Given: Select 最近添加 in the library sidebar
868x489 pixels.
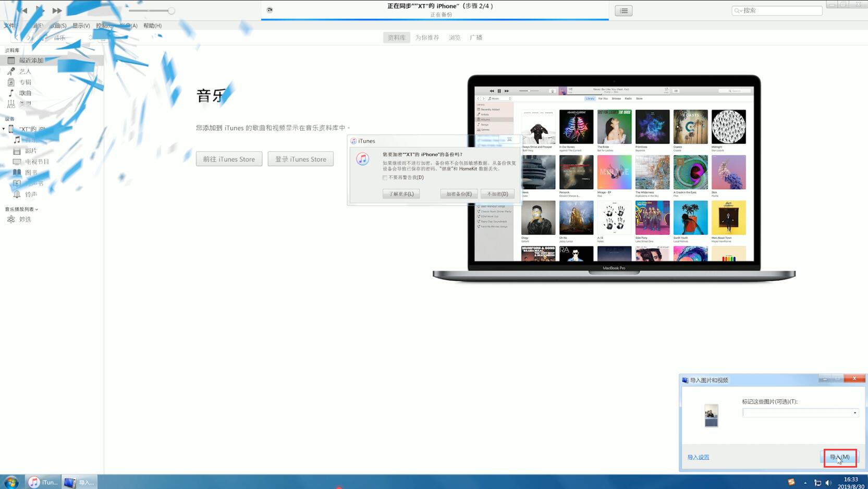Looking at the screenshot, I should pos(52,60).
